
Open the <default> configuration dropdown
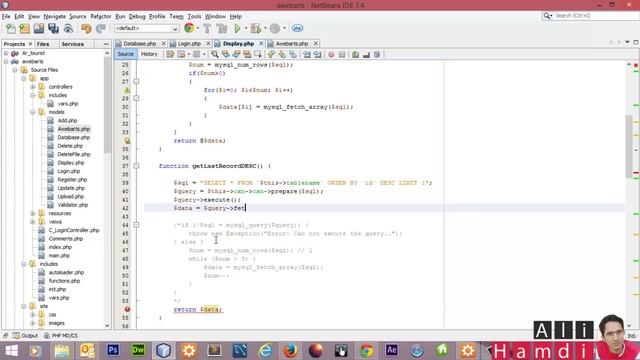[147, 29]
